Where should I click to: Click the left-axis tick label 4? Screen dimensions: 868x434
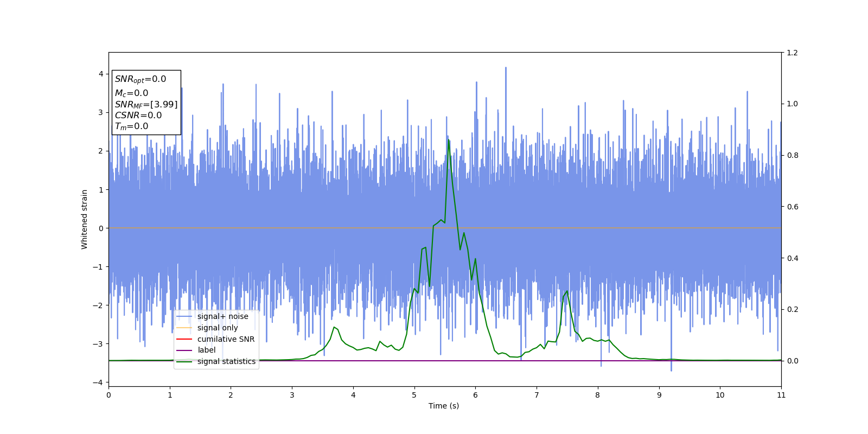[101, 74]
